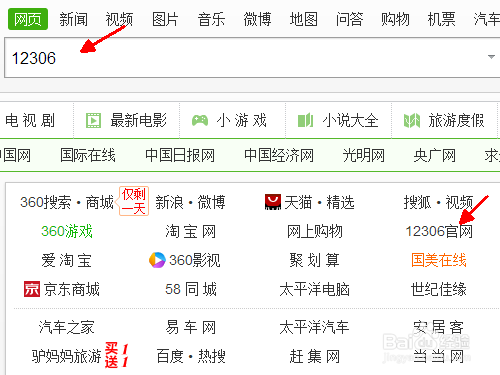The width and height of the screenshot is (500, 375).
Task: Open the 12306官网 link
Action: [x=439, y=231]
